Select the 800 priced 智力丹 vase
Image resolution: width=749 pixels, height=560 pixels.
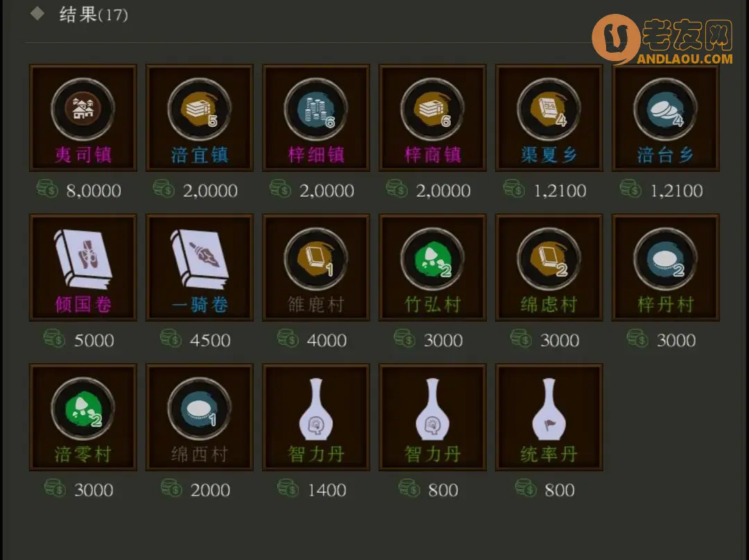click(432, 417)
